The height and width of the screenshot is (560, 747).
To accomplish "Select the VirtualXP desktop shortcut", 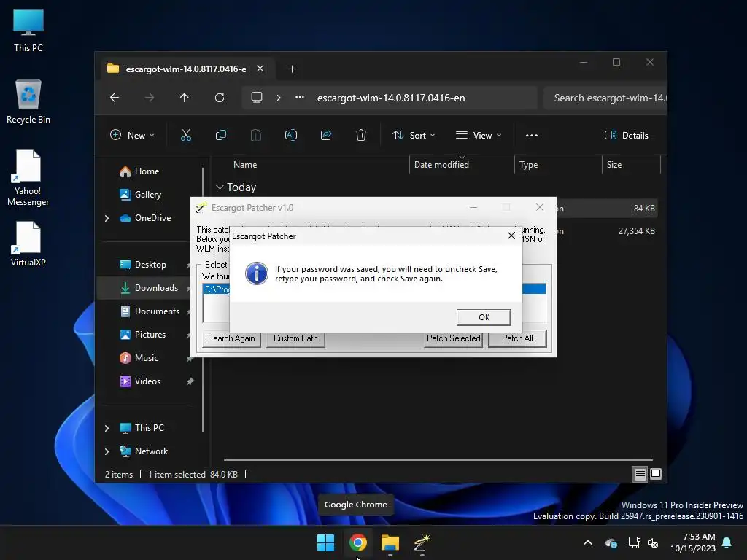I will pyautogui.click(x=28, y=244).
